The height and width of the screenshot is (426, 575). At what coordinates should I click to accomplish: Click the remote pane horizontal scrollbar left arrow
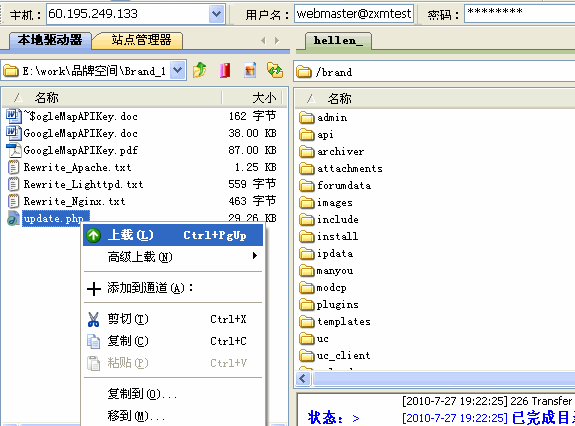point(303,378)
